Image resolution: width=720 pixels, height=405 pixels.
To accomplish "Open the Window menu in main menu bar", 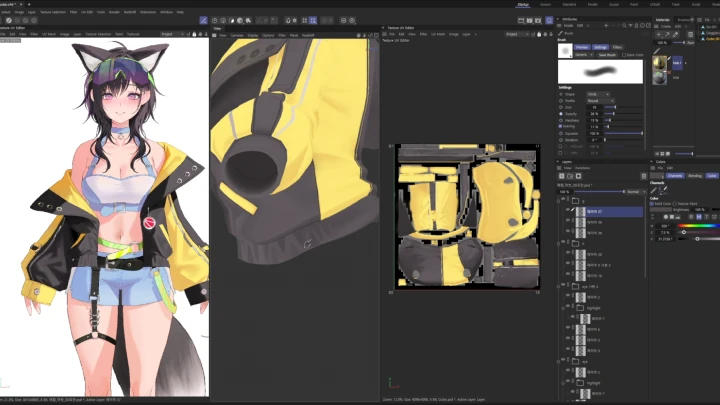I will tap(166, 12).
